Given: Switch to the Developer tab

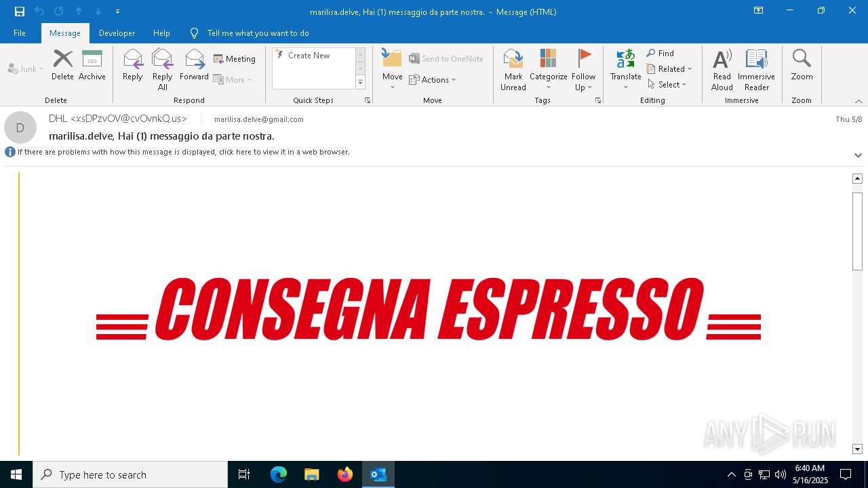Looking at the screenshot, I should coord(117,33).
